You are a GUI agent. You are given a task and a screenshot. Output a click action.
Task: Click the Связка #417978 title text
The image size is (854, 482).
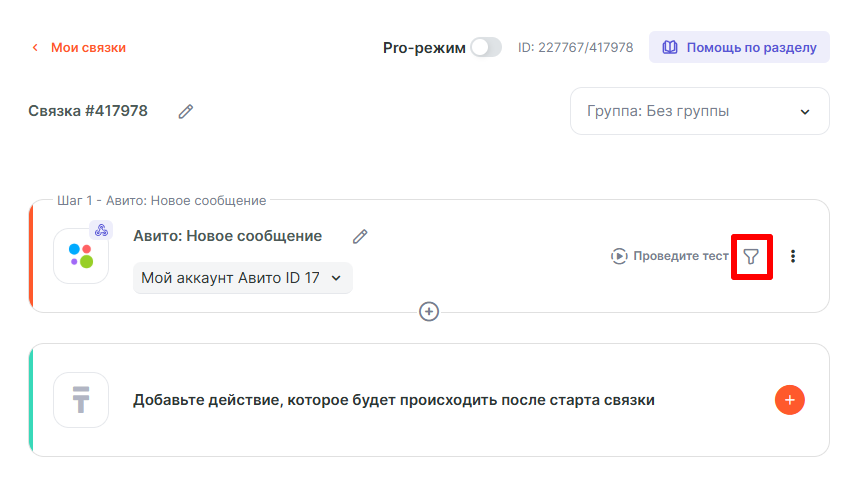(x=88, y=111)
